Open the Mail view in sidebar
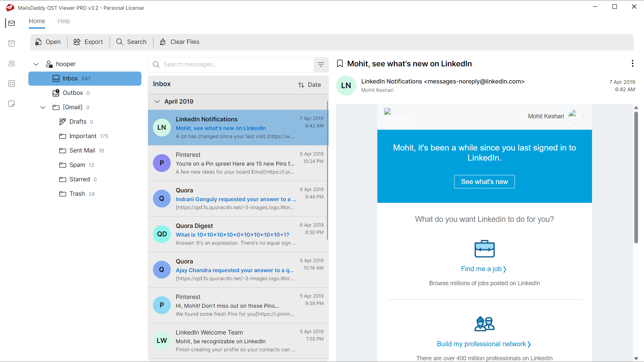Viewport: 644px width, 362px height. click(12, 23)
